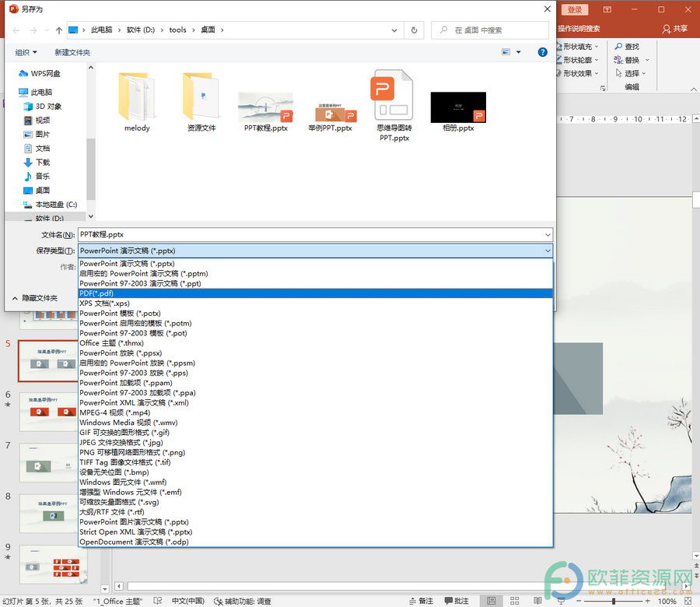This screenshot has width=700, height=607.
Task: Open the melody folder
Action: point(137,102)
